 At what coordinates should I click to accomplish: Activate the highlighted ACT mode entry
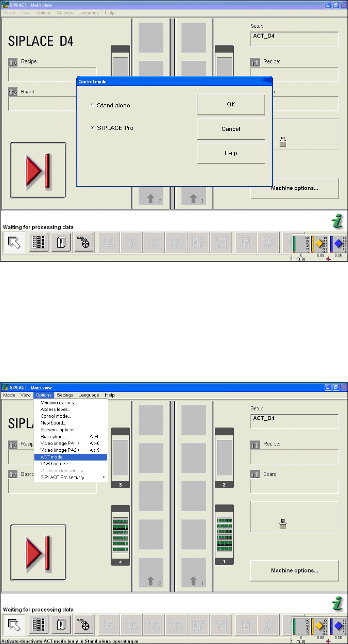[x=70, y=457]
